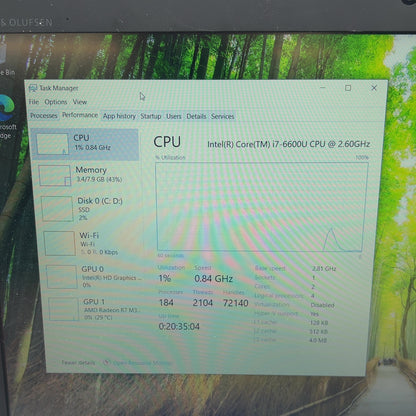The width and height of the screenshot is (416, 416).
Task: Open the Options menu
Action: 56,102
